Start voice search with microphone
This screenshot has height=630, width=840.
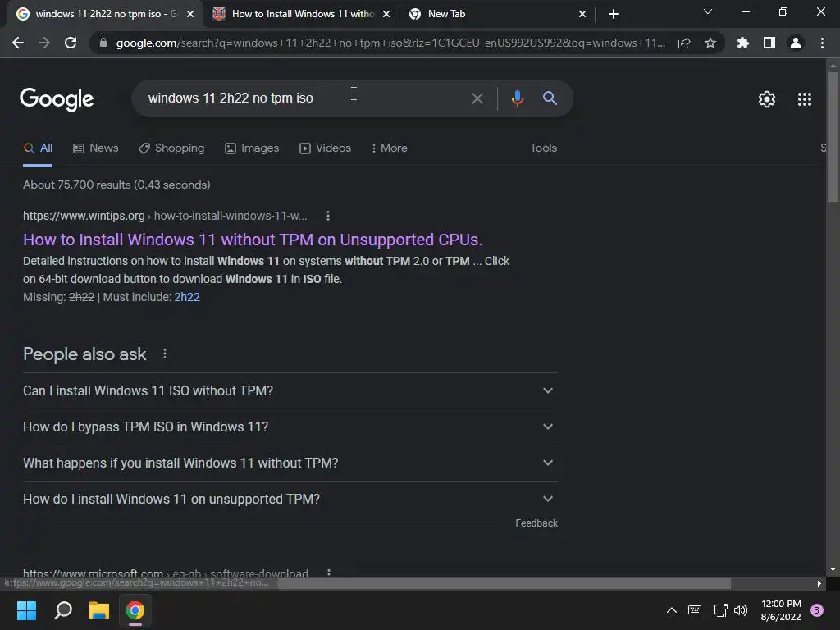517,98
